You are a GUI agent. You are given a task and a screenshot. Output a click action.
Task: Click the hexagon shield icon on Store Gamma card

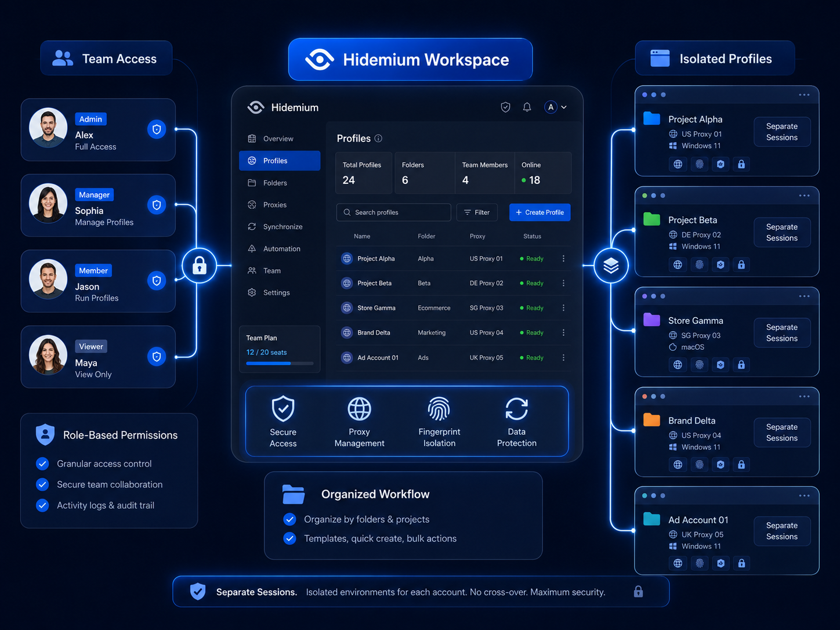coord(720,365)
